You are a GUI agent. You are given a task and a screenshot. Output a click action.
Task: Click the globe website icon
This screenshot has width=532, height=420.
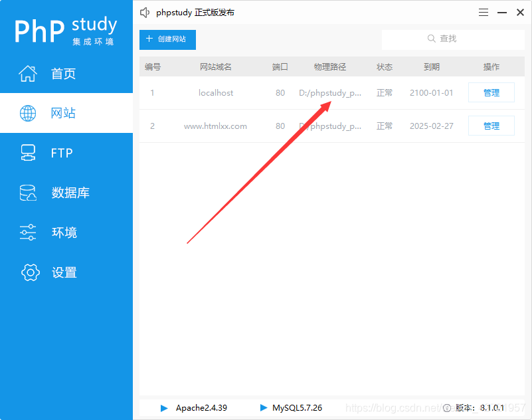(28, 113)
